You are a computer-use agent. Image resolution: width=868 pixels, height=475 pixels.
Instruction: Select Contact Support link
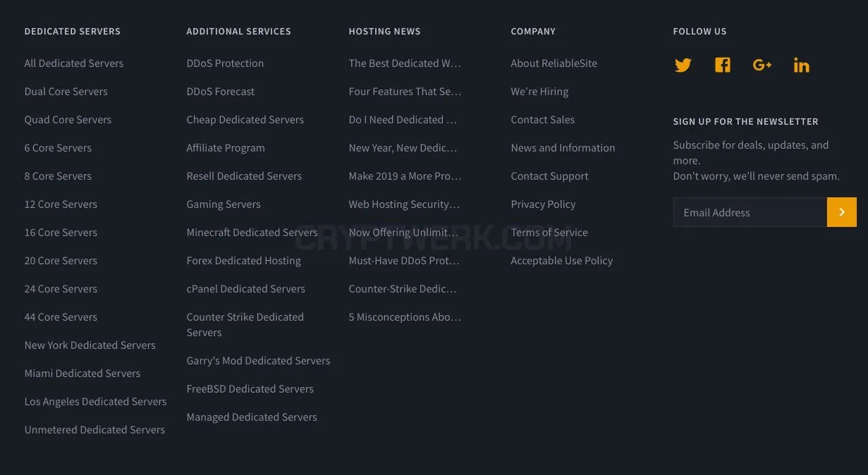coord(549,176)
